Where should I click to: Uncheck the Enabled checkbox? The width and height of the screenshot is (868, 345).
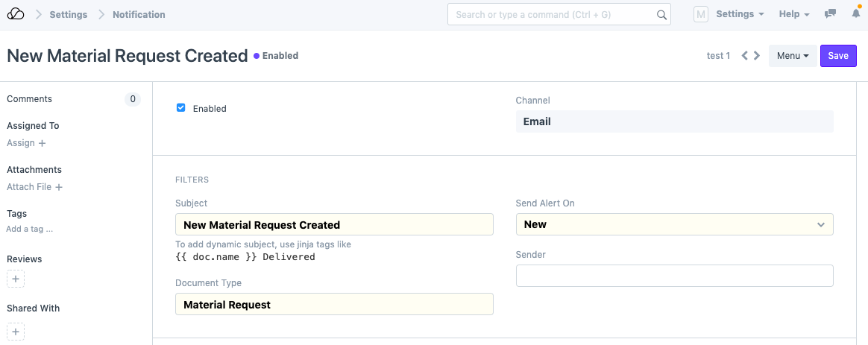tap(180, 108)
